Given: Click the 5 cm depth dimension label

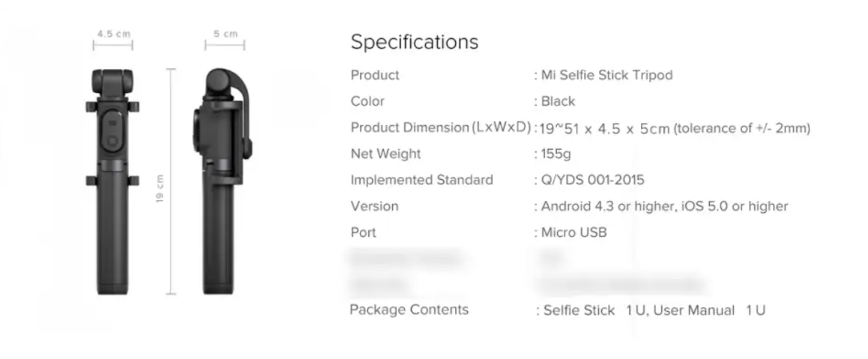Looking at the screenshot, I should pyautogui.click(x=225, y=34).
